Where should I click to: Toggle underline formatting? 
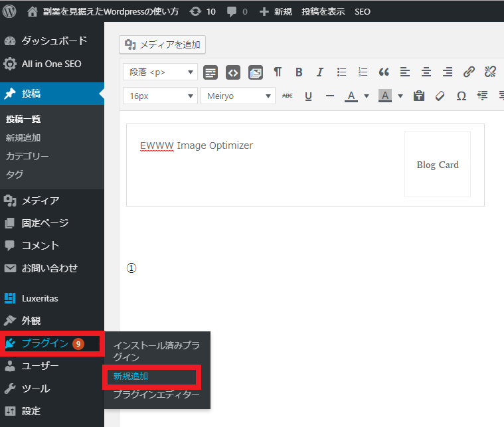click(308, 96)
